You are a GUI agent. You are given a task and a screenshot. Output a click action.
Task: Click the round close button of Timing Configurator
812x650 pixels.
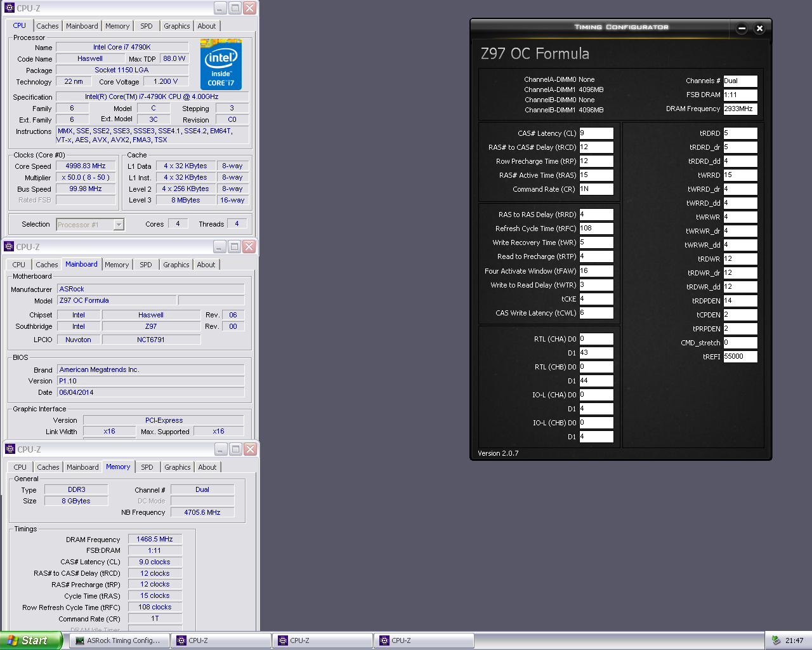point(759,28)
